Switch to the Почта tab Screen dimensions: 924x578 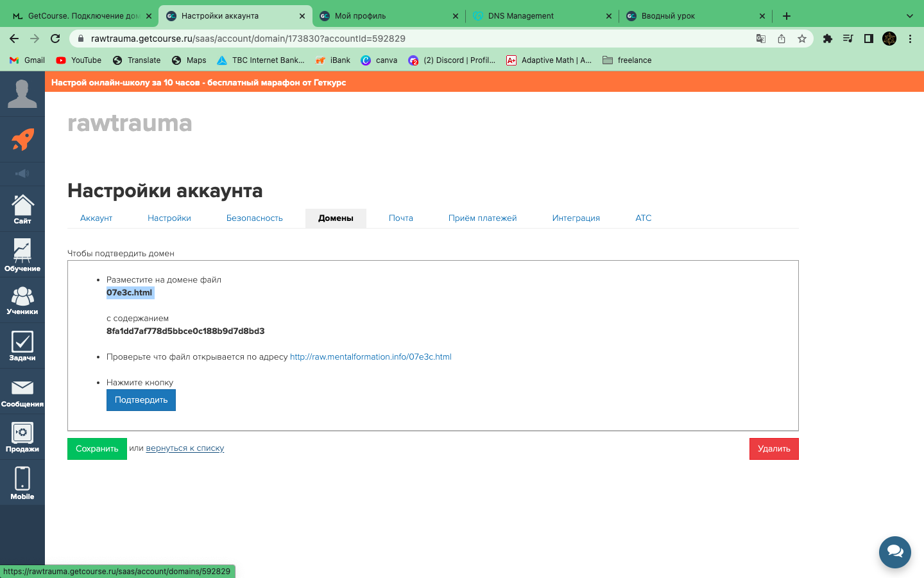400,218
